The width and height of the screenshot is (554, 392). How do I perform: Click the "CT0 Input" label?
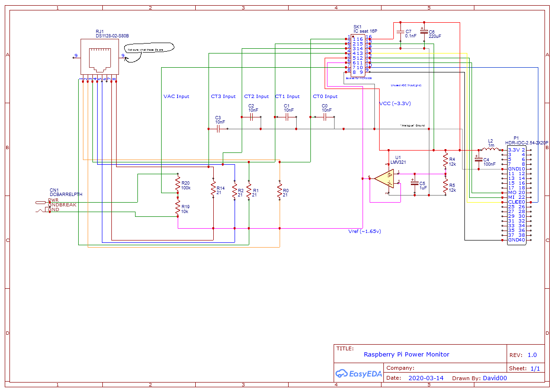(x=325, y=96)
